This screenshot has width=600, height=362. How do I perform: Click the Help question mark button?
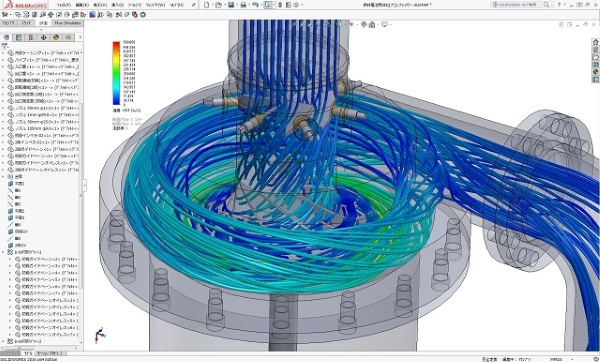tap(559, 5)
